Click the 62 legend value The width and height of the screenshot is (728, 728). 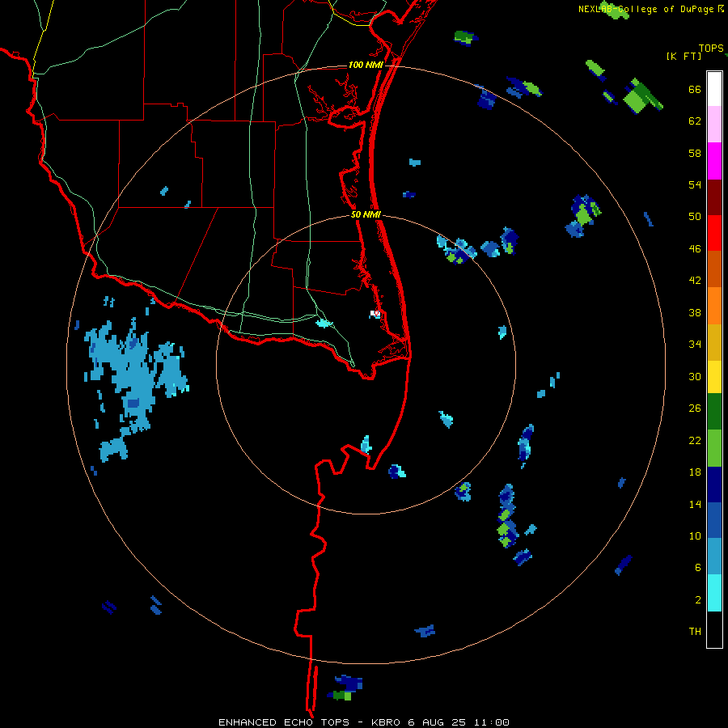695,121
